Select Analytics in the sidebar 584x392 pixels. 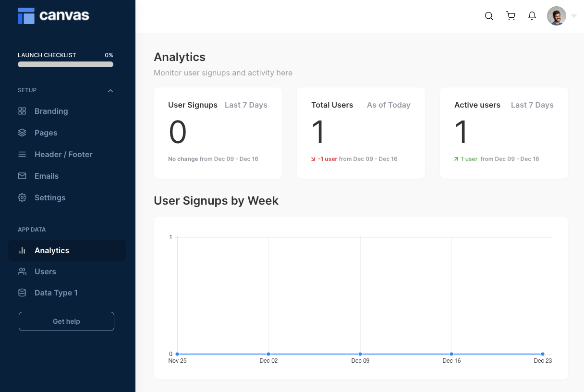52,250
